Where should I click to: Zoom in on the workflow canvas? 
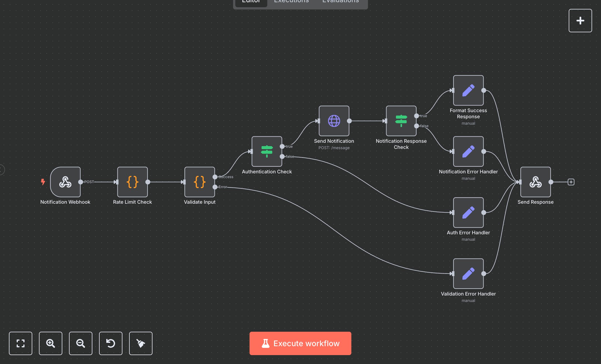coord(51,343)
